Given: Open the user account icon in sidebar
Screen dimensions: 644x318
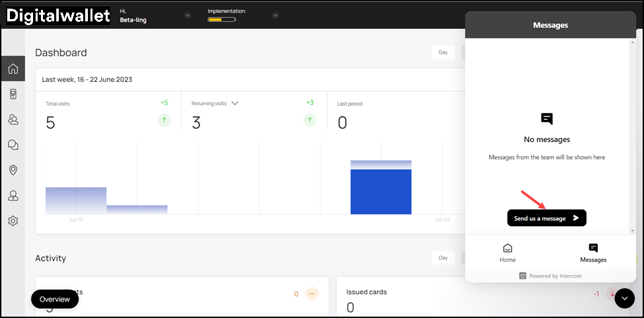Looking at the screenshot, I should click(x=13, y=196).
